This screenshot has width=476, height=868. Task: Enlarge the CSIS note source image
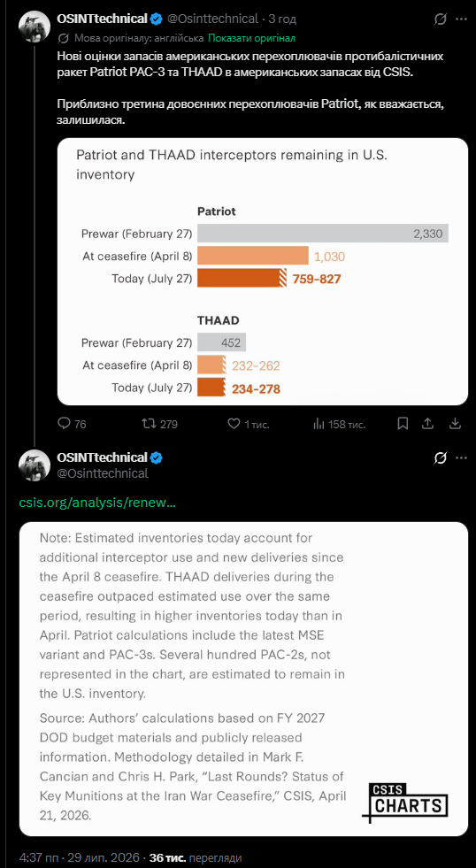click(243, 679)
